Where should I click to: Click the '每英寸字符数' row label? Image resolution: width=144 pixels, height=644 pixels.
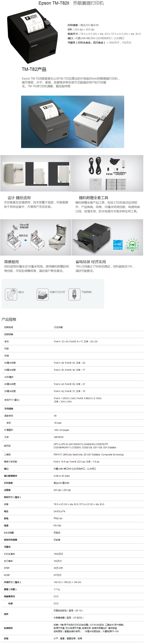click(11, 462)
